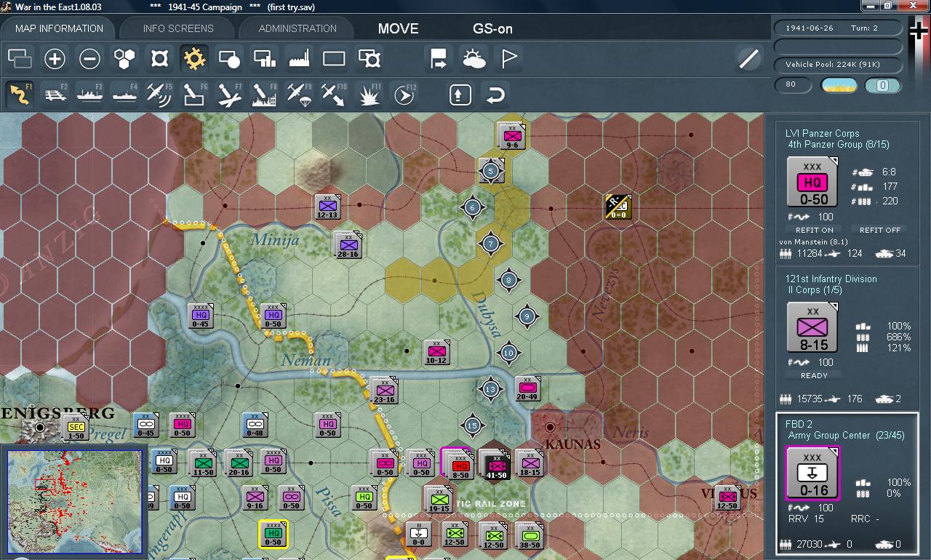Show the weather overview
Screen dimensions: 931x560
[473, 58]
